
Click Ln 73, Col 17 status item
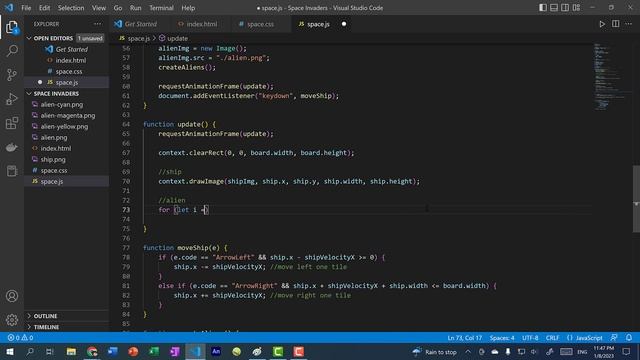(464, 338)
